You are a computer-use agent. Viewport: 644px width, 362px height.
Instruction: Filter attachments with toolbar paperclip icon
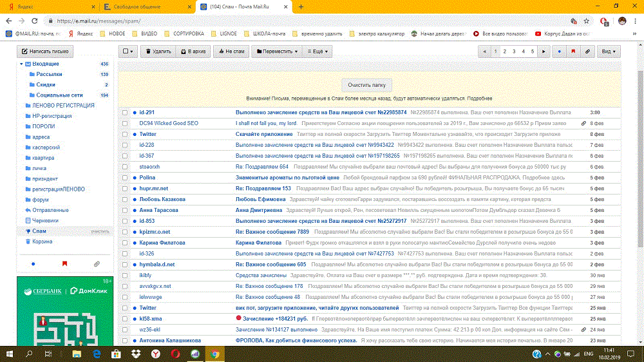586,51
